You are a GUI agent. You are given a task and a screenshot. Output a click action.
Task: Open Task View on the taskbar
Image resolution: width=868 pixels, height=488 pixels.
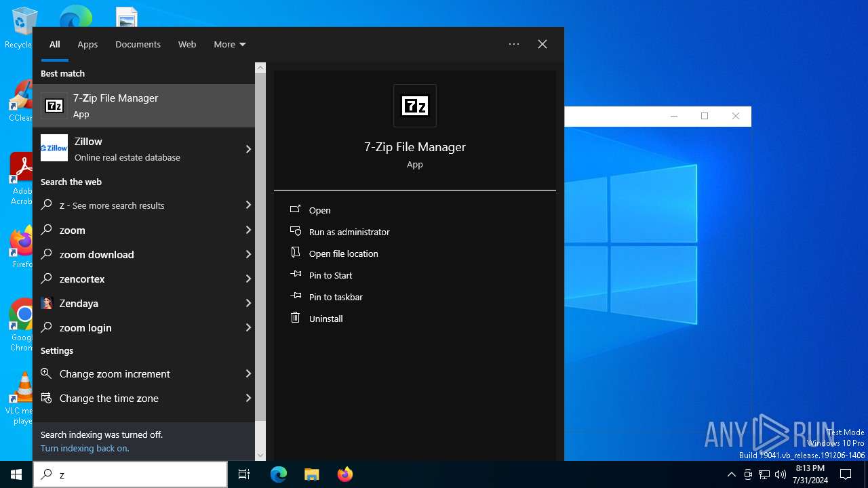[244, 474]
